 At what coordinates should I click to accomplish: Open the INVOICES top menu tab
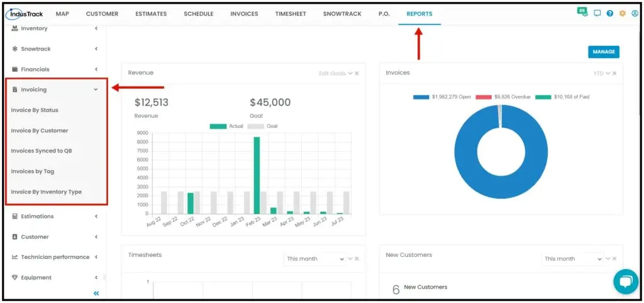tap(245, 14)
